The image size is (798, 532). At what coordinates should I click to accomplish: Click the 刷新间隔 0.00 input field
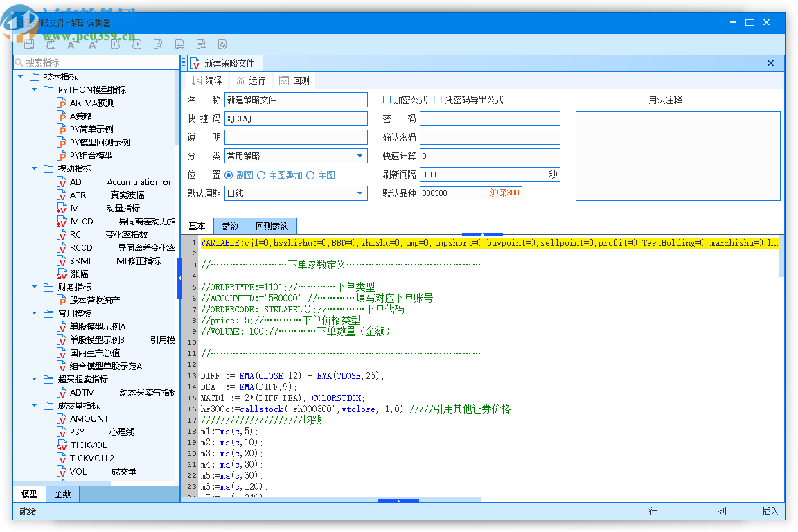click(x=490, y=175)
